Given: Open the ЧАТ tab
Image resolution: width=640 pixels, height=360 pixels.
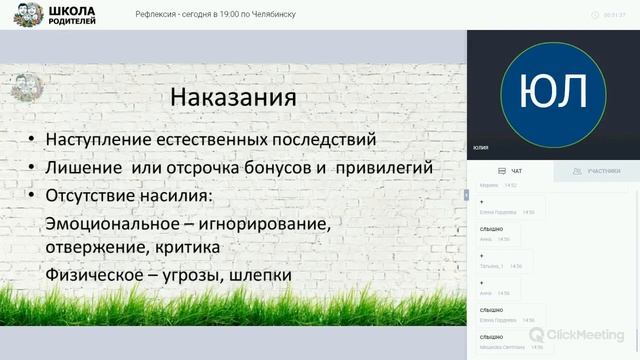Looking at the screenshot, I should click(x=510, y=171).
